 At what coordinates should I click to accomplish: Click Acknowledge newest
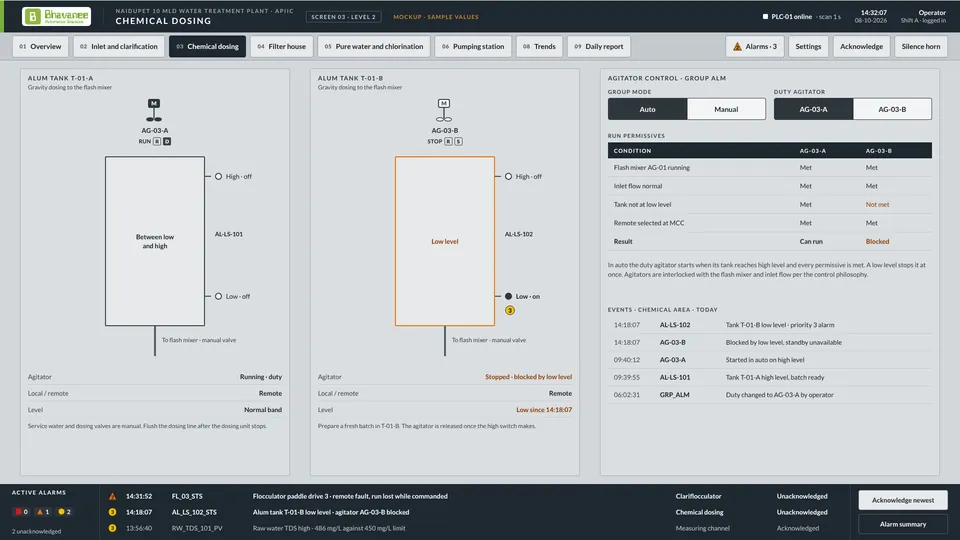pyautogui.click(x=903, y=500)
